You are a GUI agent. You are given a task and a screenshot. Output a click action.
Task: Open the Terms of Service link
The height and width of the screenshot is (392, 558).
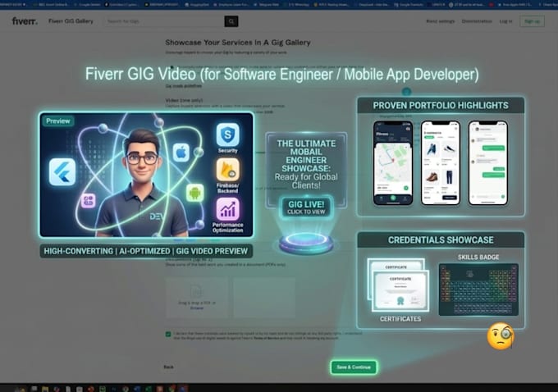[x=266, y=339]
